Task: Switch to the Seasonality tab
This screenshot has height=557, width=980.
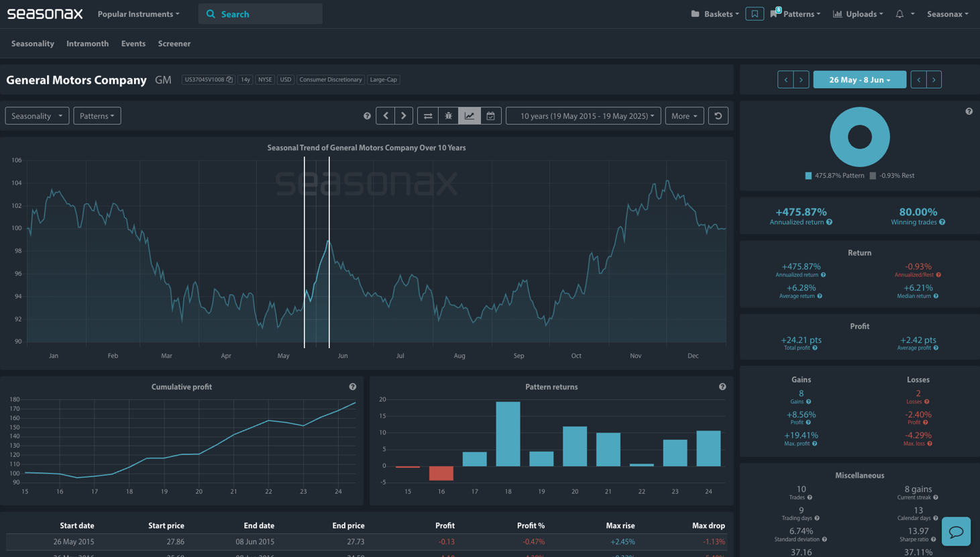Action: pos(33,44)
